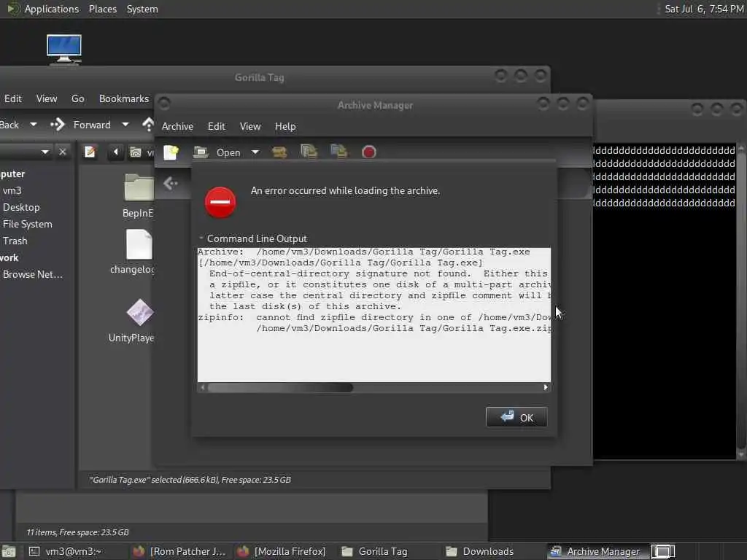Screen dimensions: 747x560
Task: Click the terminal window vertical scrollbar
Action: point(741,300)
